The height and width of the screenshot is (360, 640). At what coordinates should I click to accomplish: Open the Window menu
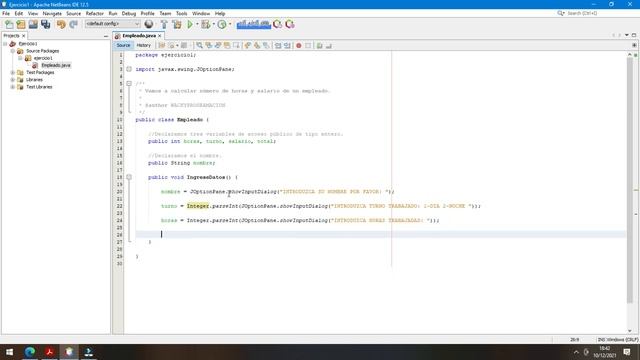pyautogui.click(x=201, y=13)
